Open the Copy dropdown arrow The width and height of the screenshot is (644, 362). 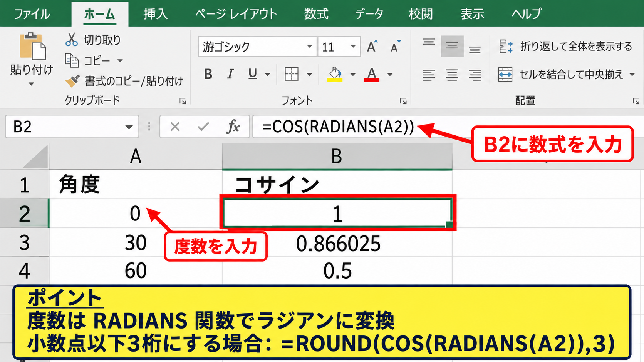coord(120,61)
